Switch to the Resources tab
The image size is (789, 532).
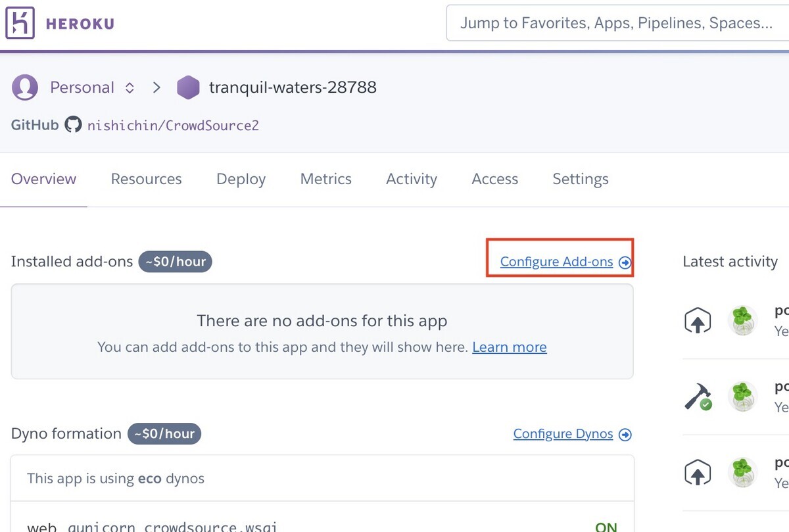click(x=146, y=179)
